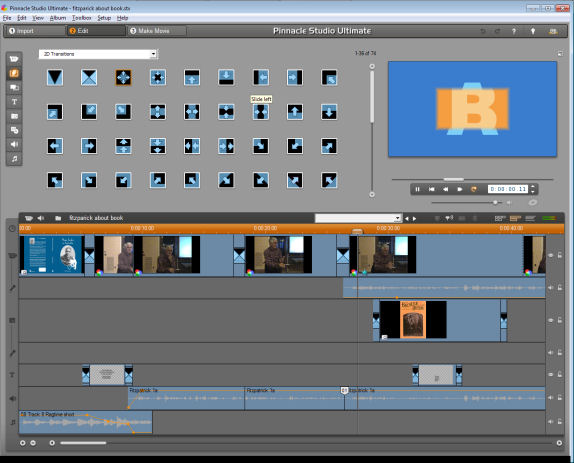The image size is (574, 463).
Task: Lock the overlay video track
Action: [560, 320]
